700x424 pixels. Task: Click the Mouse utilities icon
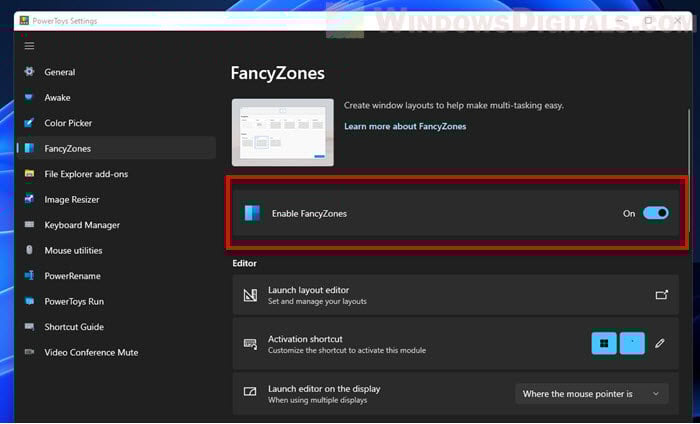pyautogui.click(x=29, y=250)
